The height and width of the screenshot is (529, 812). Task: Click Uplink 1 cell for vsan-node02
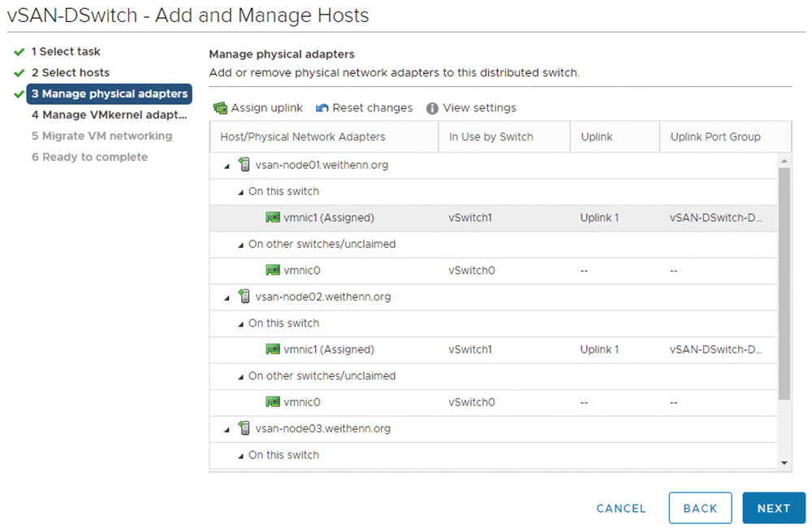pyautogui.click(x=599, y=349)
